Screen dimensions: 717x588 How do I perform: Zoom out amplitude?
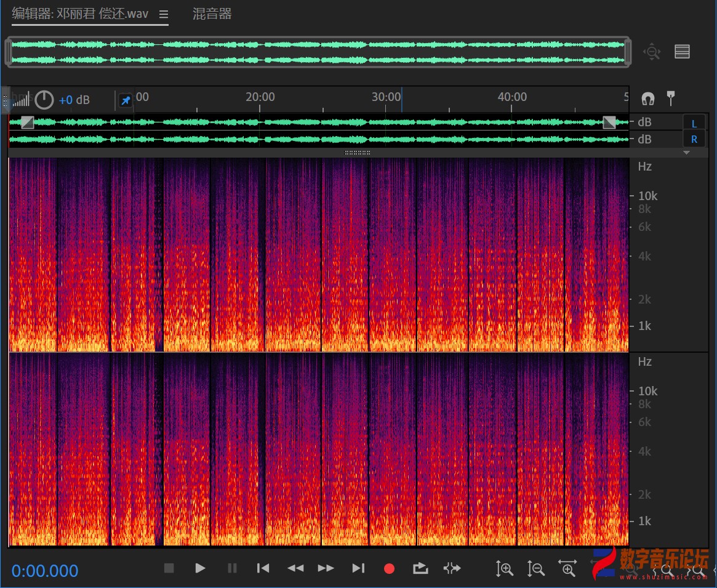(535, 569)
